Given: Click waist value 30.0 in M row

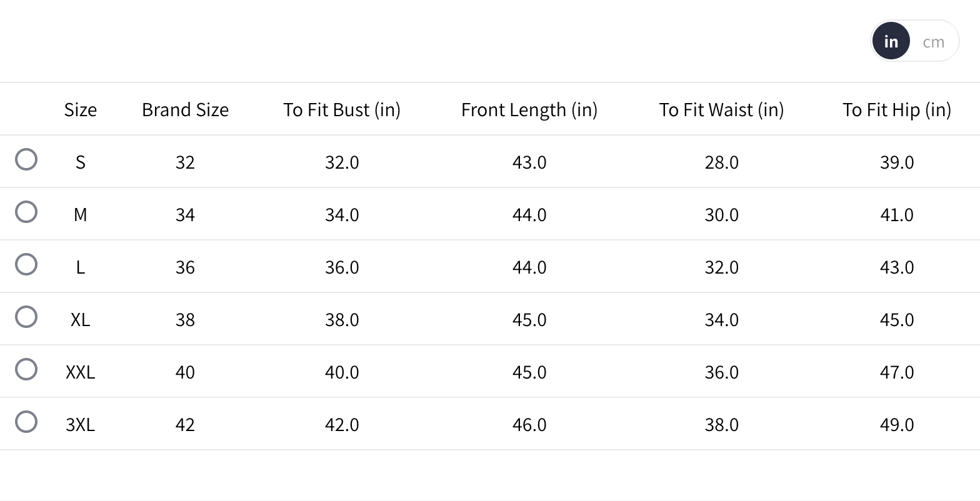Looking at the screenshot, I should [x=721, y=215].
